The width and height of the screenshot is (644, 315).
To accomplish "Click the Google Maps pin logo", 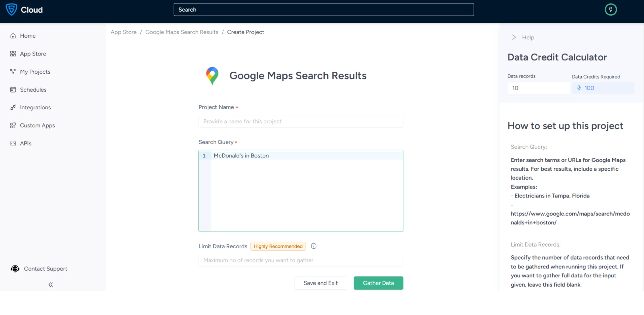I will pyautogui.click(x=212, y=76).
